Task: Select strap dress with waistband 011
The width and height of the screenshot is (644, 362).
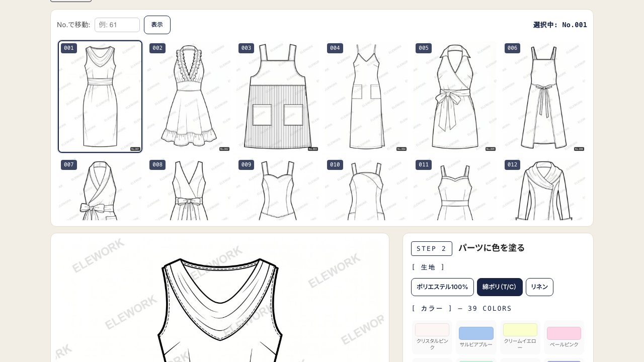Action: (455, 189)
